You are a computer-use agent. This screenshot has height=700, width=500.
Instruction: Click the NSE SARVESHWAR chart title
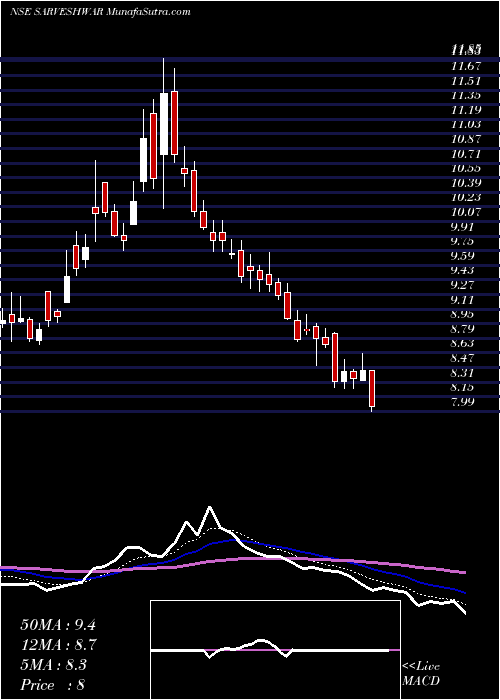[100, 12]
